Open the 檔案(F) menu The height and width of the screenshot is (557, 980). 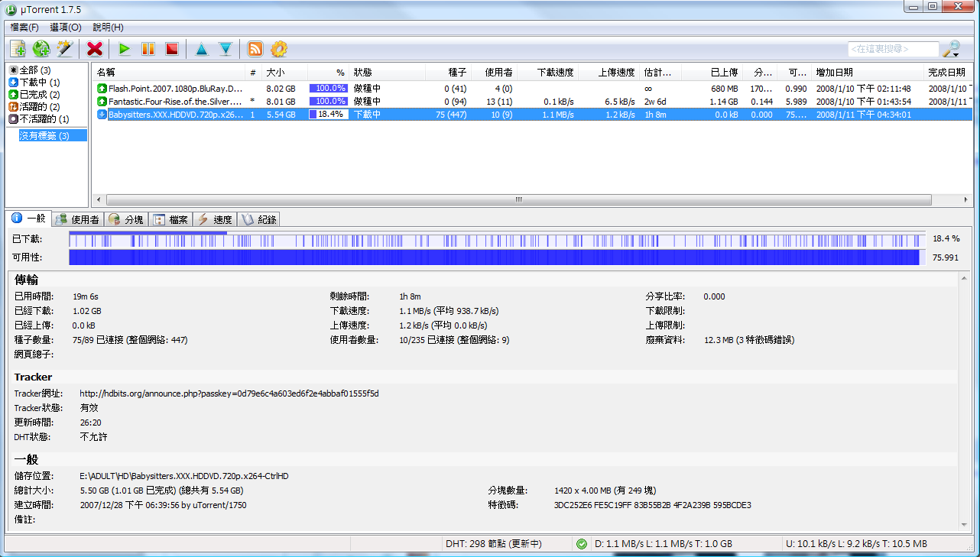click(24, 27)
